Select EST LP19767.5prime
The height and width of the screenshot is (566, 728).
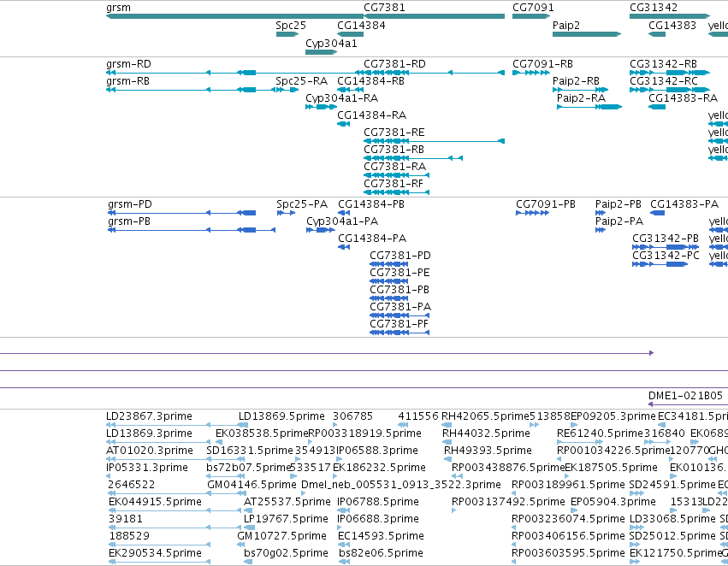click(x=286, y=519)
